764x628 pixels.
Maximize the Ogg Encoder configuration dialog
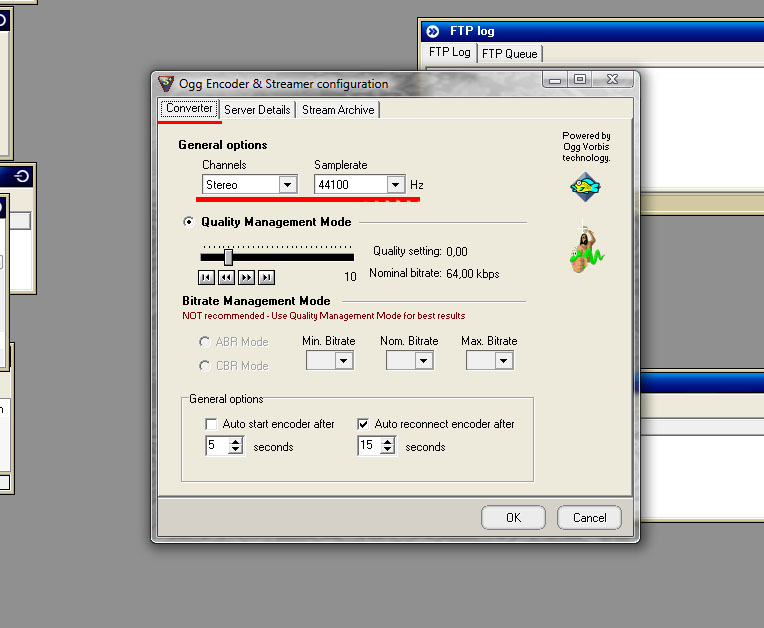579,79
